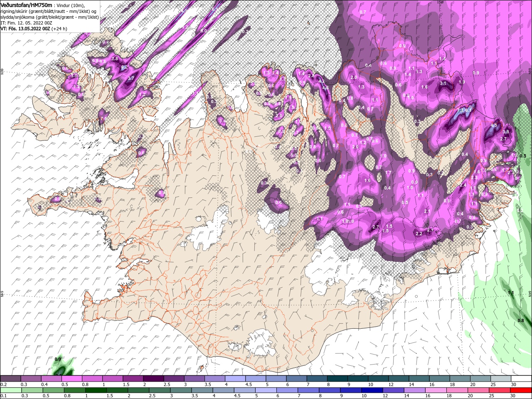Click the red 30 swatch in rain legend
The height and width of the screenshot is (399, 532).
pyautogui.click(x=521, y=390)
